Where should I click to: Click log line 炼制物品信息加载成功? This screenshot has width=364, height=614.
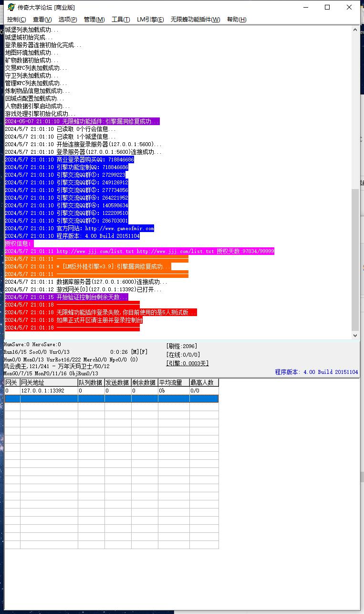pyautogui.click(x=38, y=91)
